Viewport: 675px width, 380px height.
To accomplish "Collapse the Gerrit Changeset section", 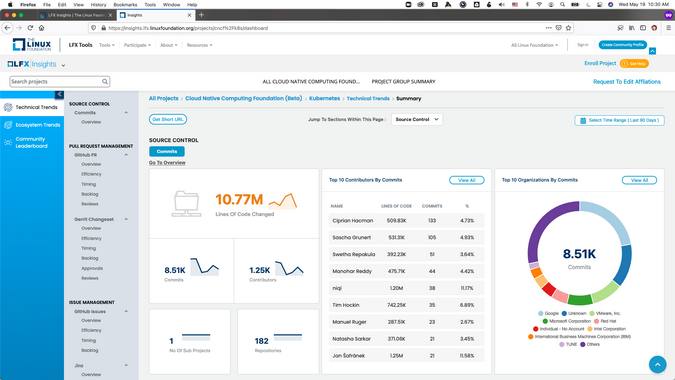I will click(x=126, y=219).
